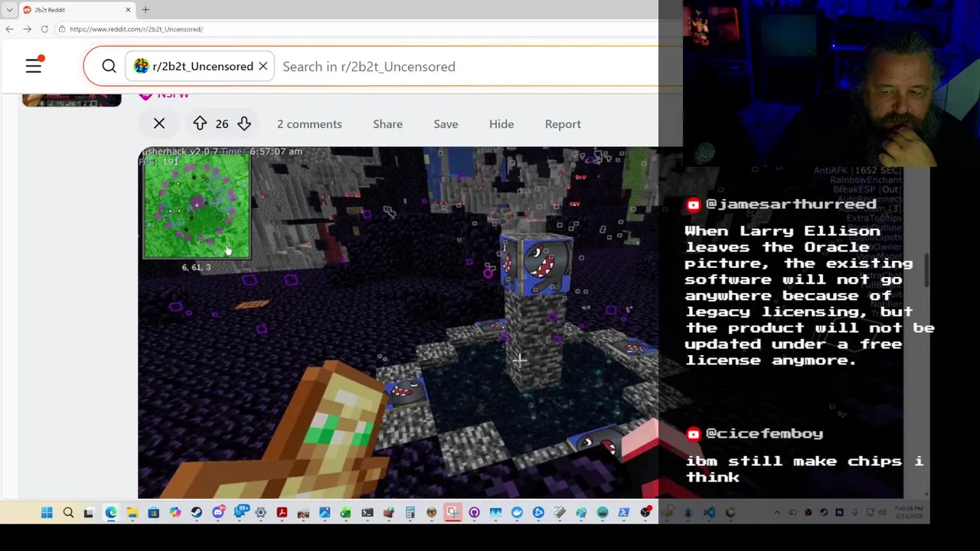Click the address bar URL
Screen dimensions: 980x551
coord(136,29)
